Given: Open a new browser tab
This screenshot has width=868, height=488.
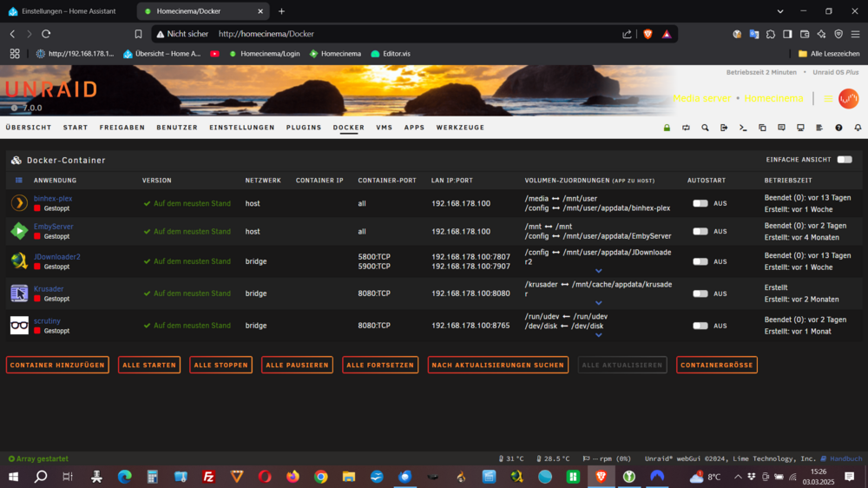Looking at the screenshot, I should point(281,11).
